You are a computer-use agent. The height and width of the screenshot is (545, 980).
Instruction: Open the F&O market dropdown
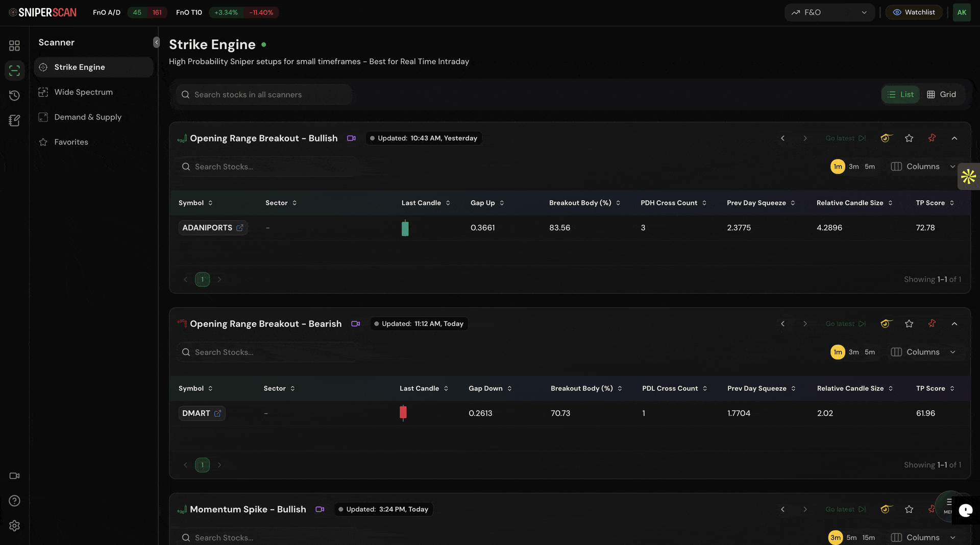pyautogui.click(x=829, y=12)
